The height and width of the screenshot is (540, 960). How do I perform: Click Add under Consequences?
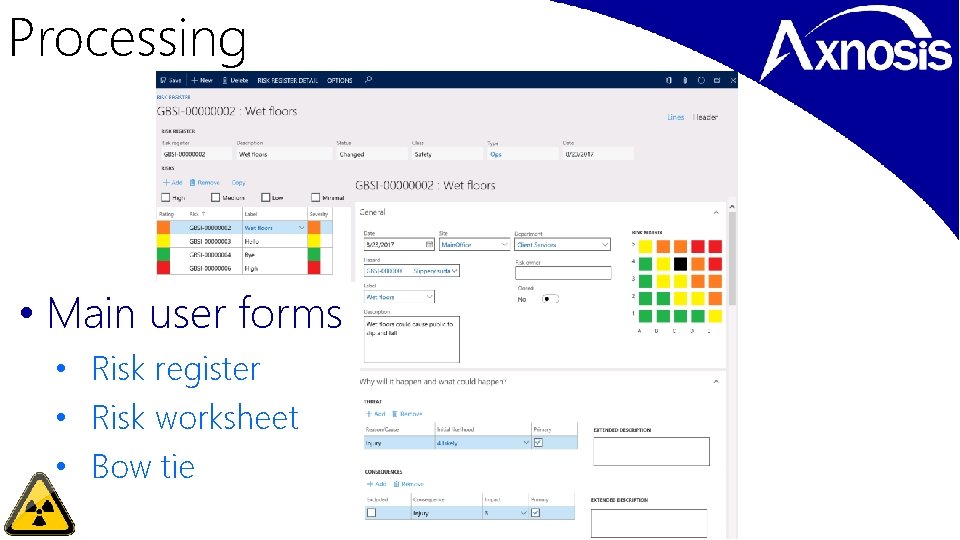(377, 484)
